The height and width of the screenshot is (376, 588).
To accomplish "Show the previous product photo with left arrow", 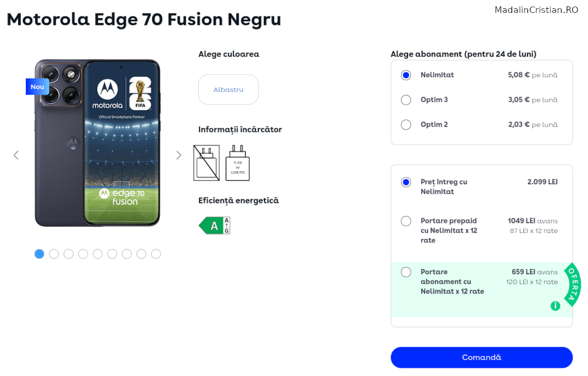I will click(x=16, y=155).
